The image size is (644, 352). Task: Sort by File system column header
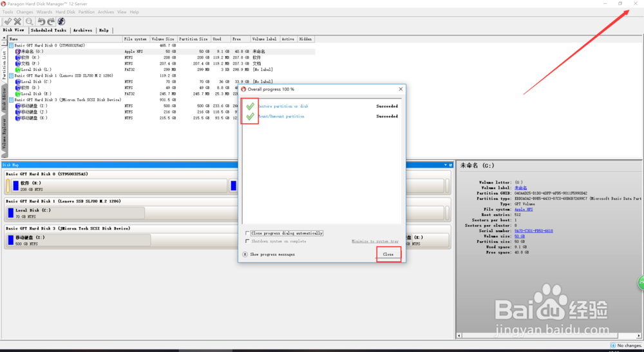tap(137, 39)
